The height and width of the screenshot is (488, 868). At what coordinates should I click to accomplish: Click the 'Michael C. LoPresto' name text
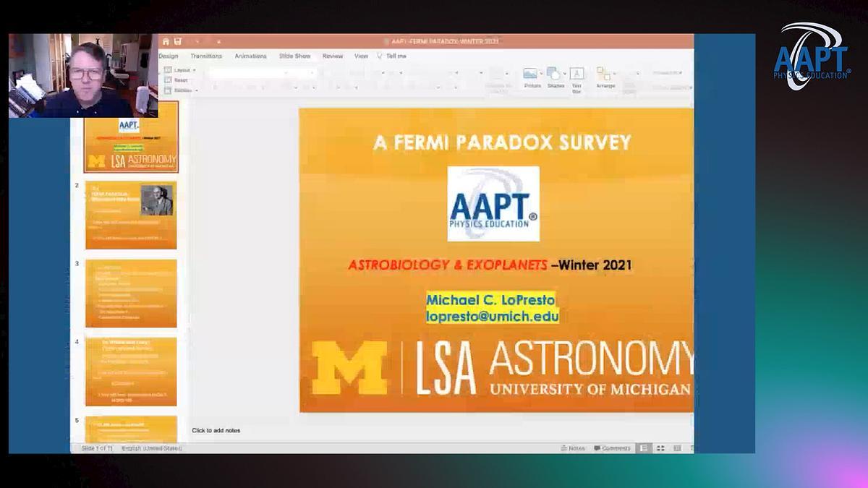490,300
